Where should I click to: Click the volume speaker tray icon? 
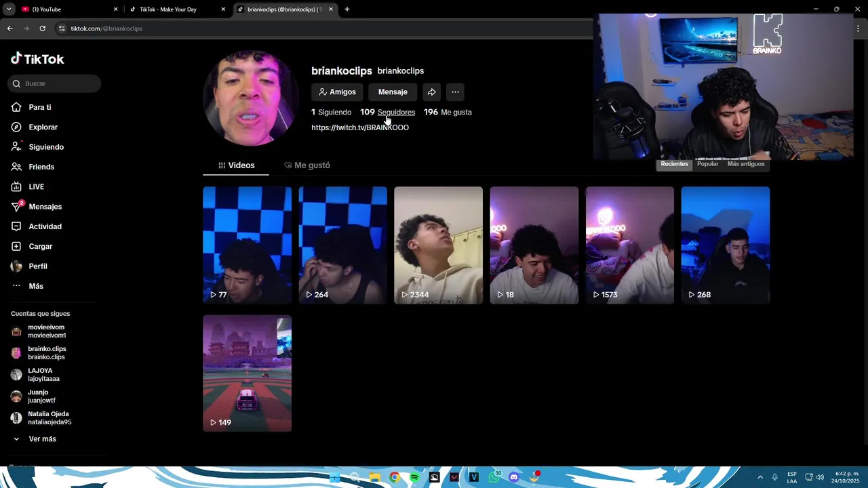[x=820, y=477]
